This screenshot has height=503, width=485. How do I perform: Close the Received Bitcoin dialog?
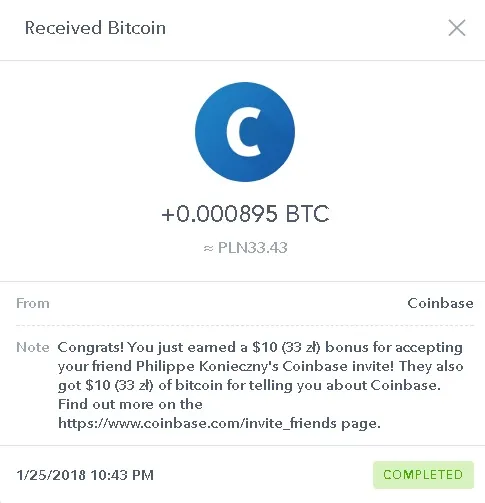pyautogui.click(x=457, y=28)
